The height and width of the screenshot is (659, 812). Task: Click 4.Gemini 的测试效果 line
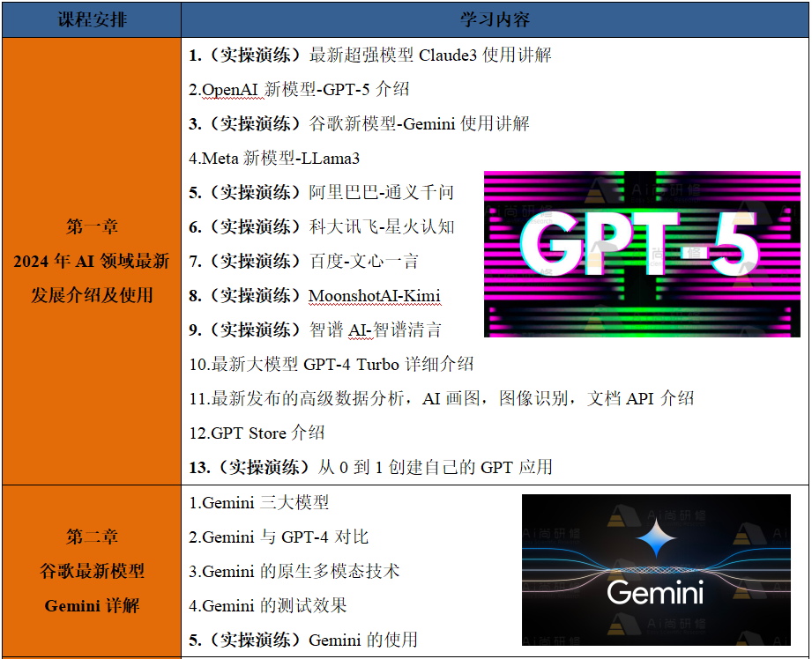268,605
